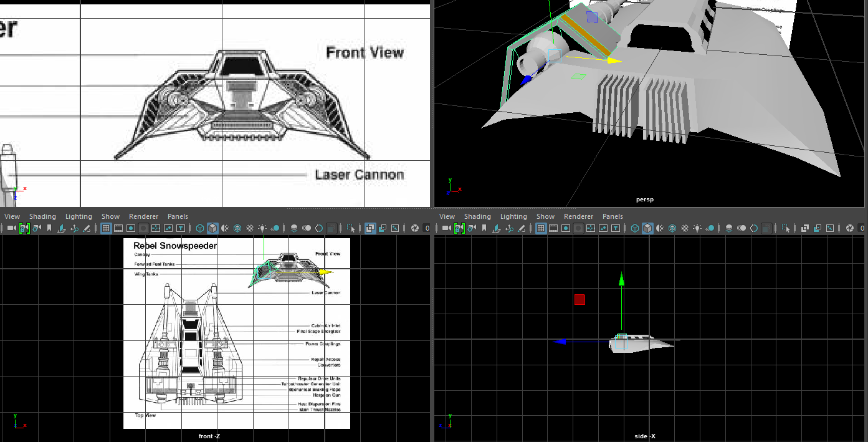
Task: Click Textured checker icon in front panel toolbar
Action: (250, 228)
